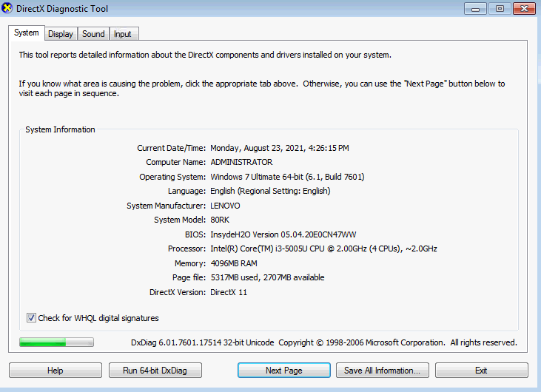Click the System Information group label

tap(60, 129)
